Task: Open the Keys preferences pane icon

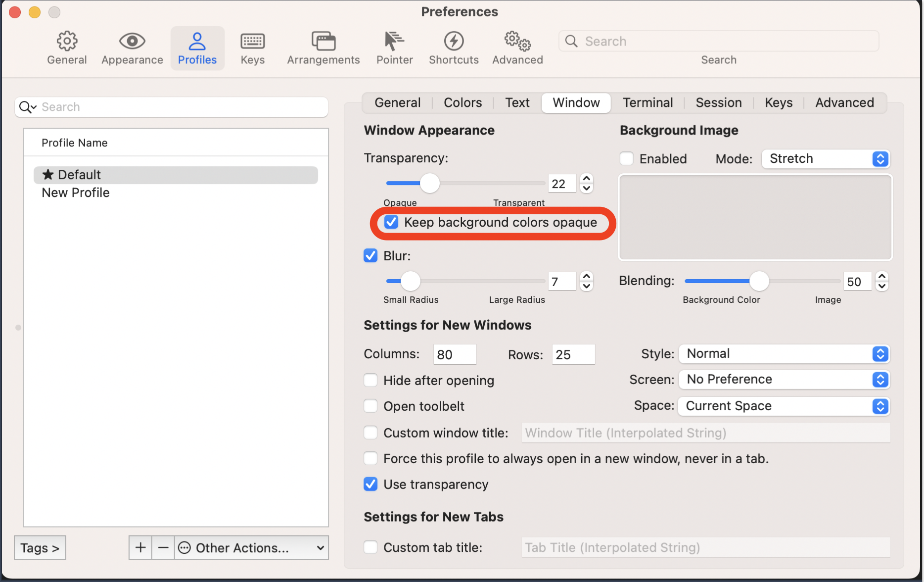Action: [252, 47]
